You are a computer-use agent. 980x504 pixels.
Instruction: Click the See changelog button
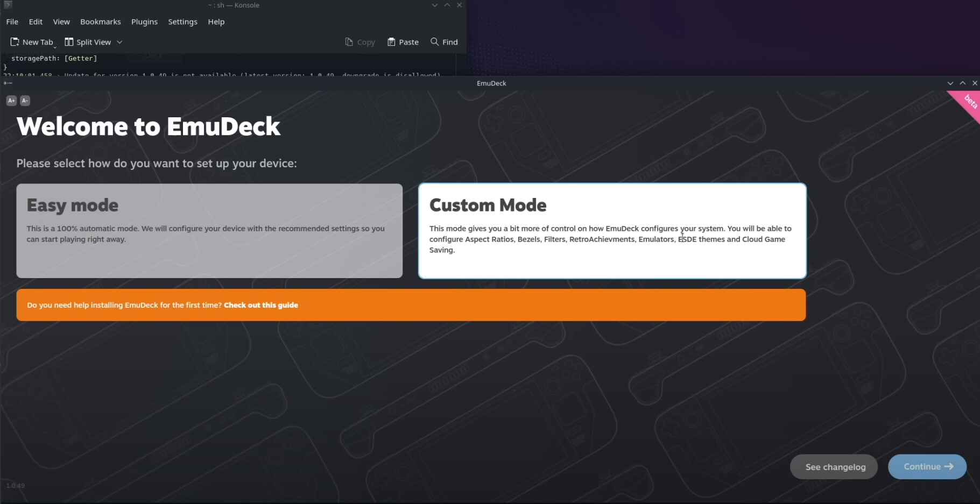(x=834, y=467)
